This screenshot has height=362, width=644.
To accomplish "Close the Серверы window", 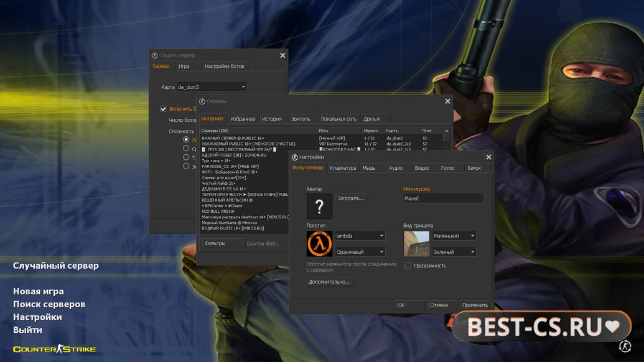I will click(x=447, y=101).
